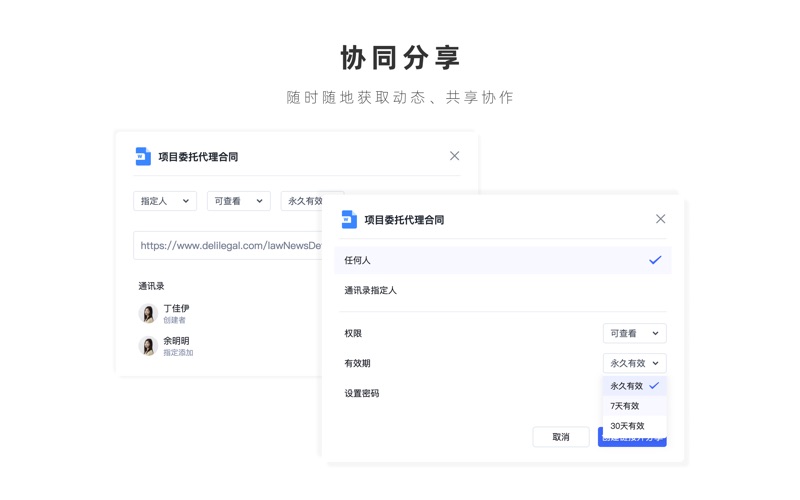Image resolution: width=800 pixels, height=500 pixels.
Task: Select the 任何人 sharing option
Action: [502, 260]
